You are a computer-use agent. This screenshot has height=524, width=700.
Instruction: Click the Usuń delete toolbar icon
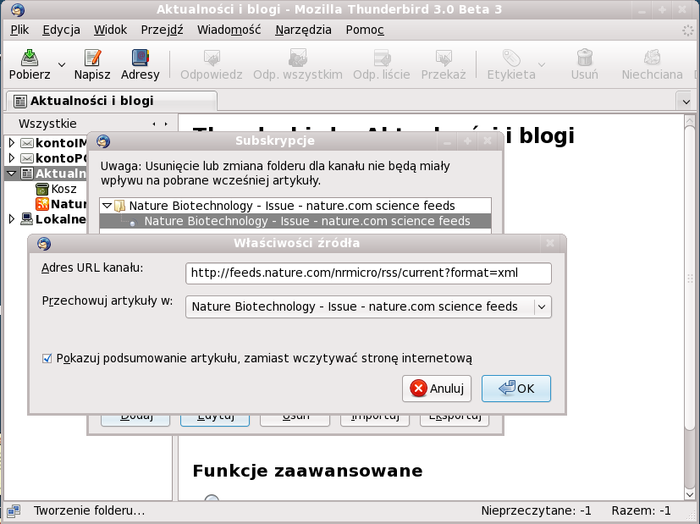(x=584, y=58)
